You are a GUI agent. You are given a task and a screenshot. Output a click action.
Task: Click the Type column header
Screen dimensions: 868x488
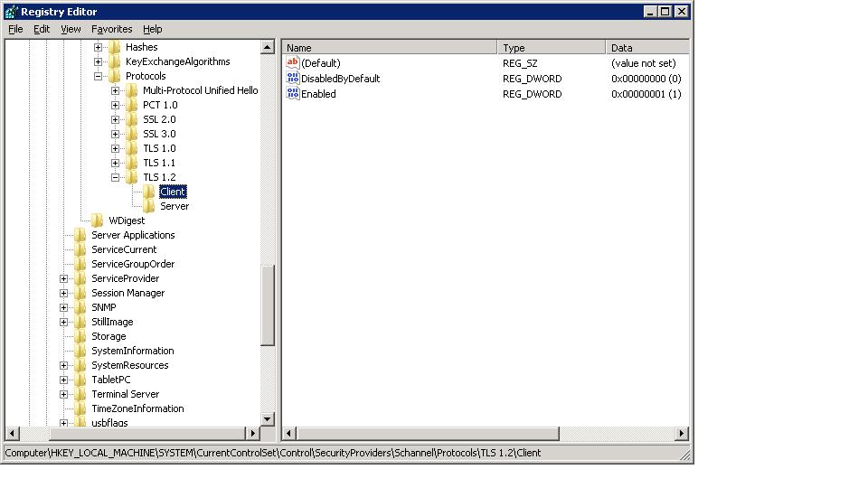tap(551, 47)
